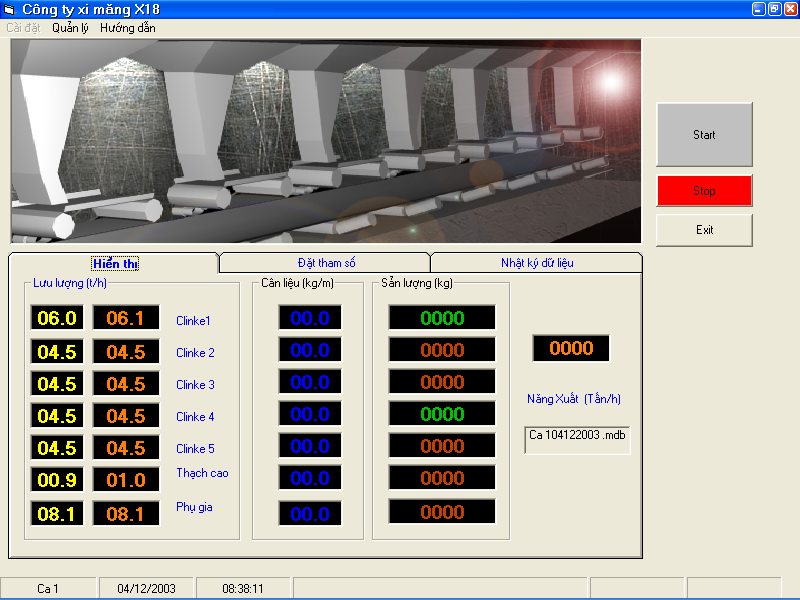Click the 08:38:11 clock in the status bar
Viewport: 800px width, 600px height.
(242, 589)
